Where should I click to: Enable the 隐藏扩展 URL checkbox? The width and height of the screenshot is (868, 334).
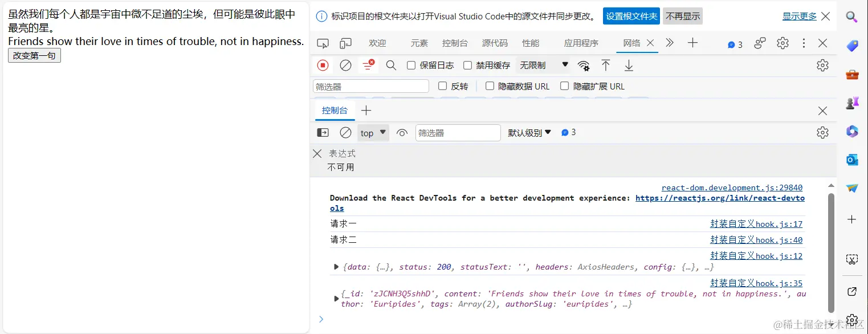pos(565,86)
